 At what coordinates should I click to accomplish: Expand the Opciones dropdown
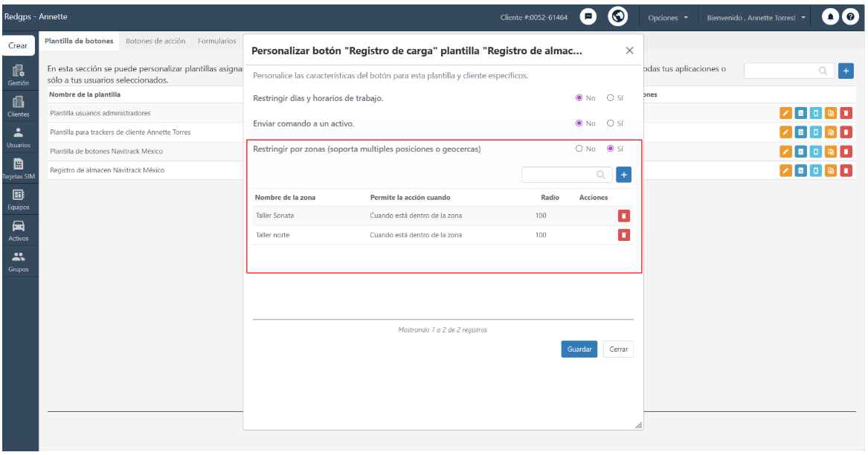tap(668, 18)
